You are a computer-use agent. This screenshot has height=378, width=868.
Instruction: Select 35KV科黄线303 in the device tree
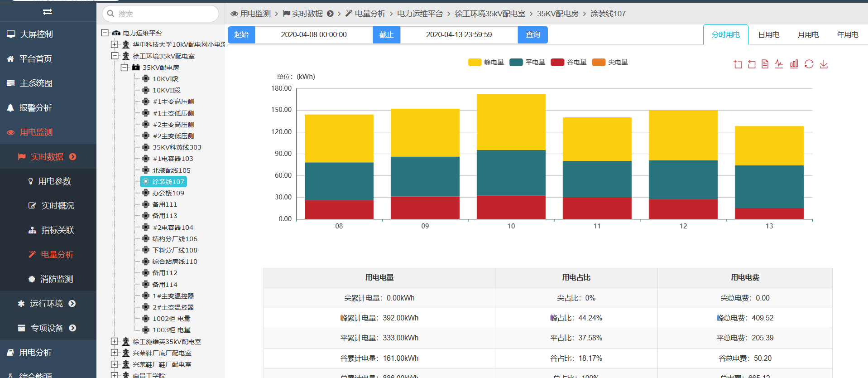click(177, 147)
